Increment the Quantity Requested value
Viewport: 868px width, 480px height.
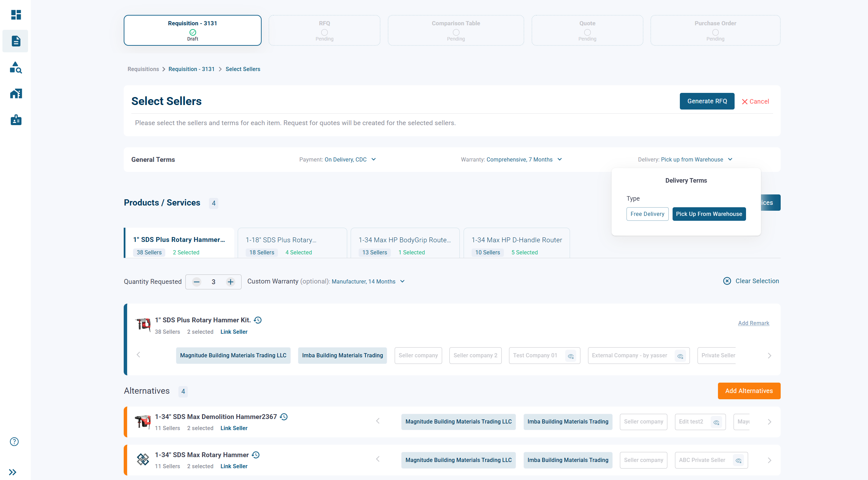pos(230,282)
